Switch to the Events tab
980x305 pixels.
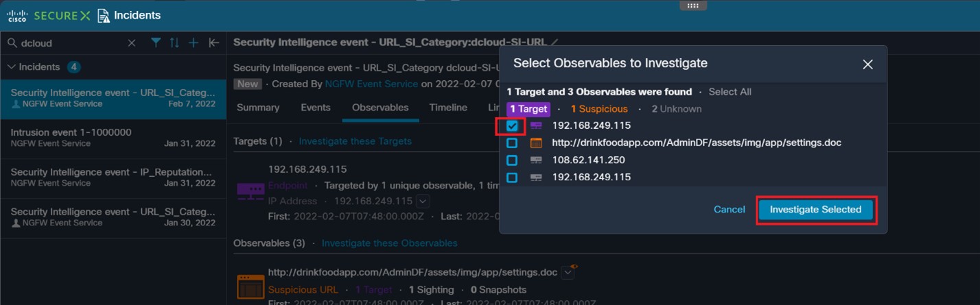tap(316, 108)
